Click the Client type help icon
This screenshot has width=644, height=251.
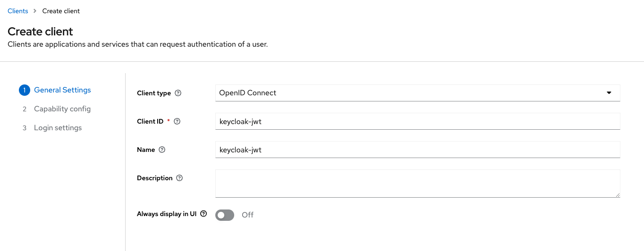178,93
